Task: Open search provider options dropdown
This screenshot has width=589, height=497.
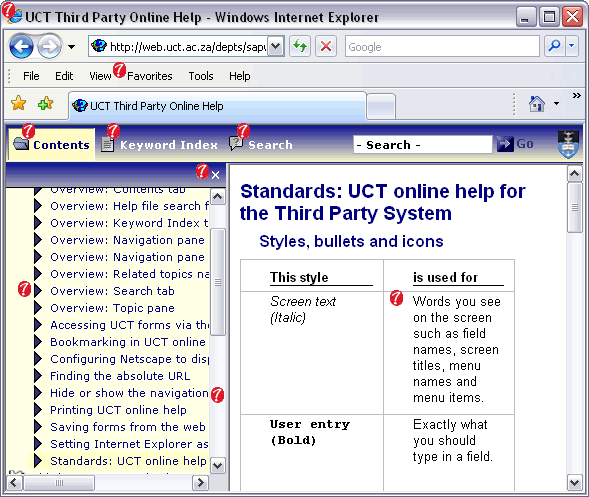Action: tap(572, 47)
